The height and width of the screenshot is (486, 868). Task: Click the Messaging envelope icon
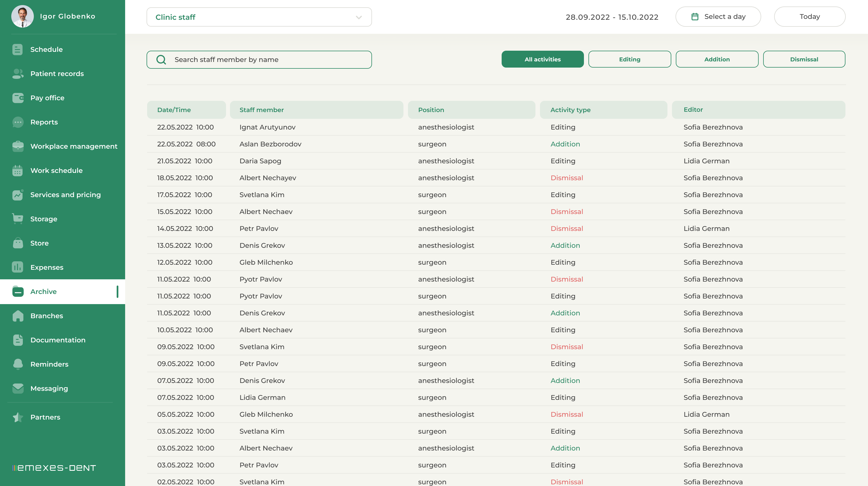tap(17, 388)
